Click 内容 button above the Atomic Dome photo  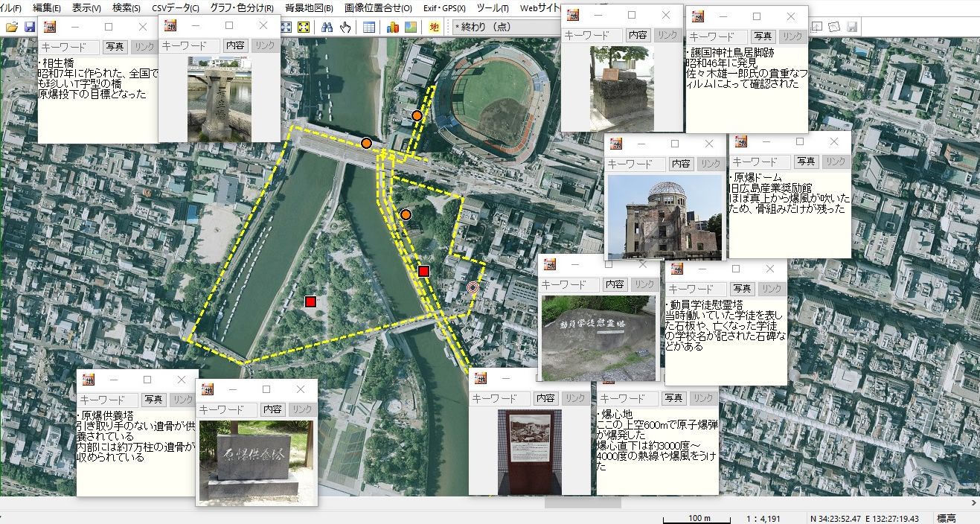pyautogui.click(x=680, y=164)
